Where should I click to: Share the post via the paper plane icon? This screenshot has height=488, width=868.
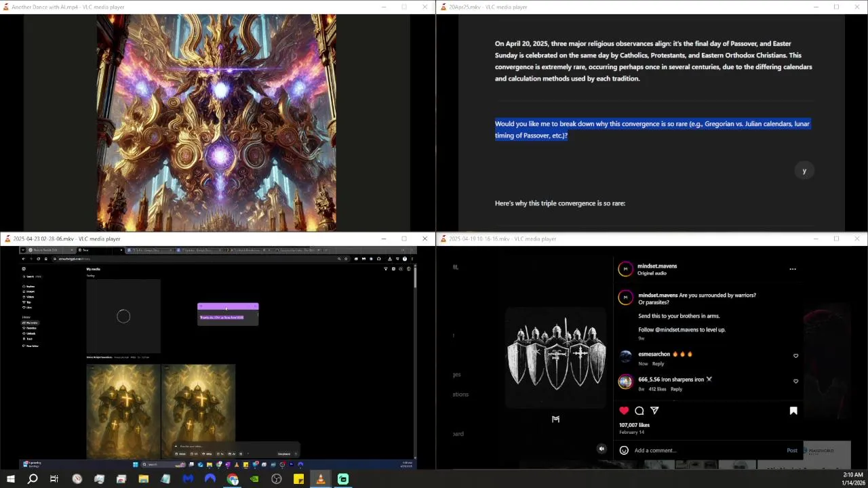click(654, 410)
